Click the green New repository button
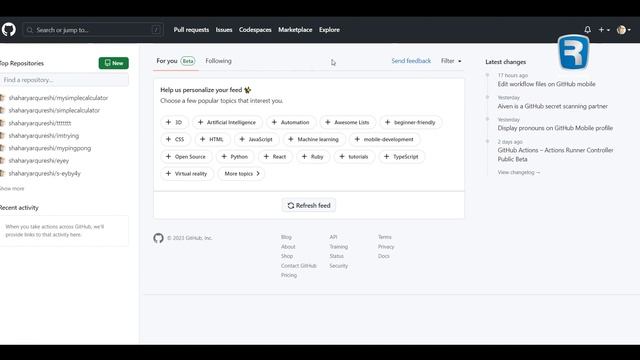Screen dimensions: 640x360 pyautogui.click(x=113, y=63)
